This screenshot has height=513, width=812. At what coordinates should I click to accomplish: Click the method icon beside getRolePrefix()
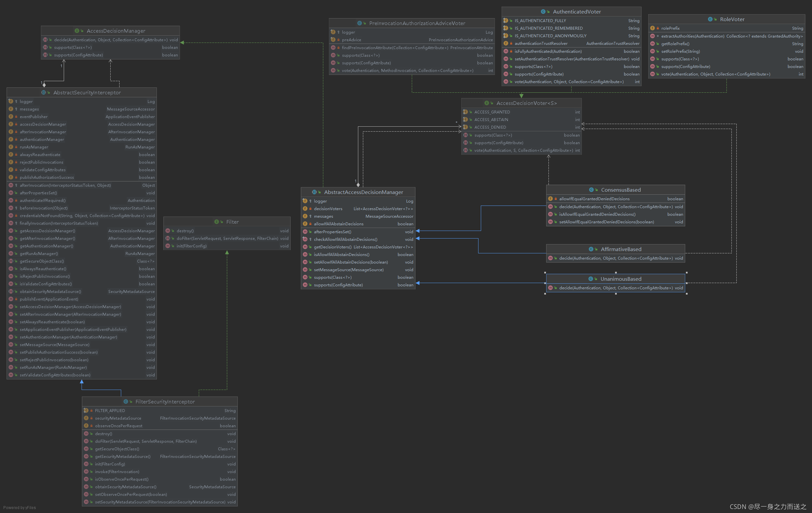[x=653, y=44]
